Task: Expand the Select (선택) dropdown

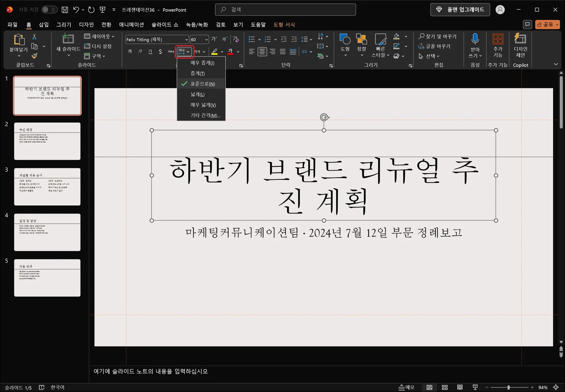Action: tap(429, 56)
